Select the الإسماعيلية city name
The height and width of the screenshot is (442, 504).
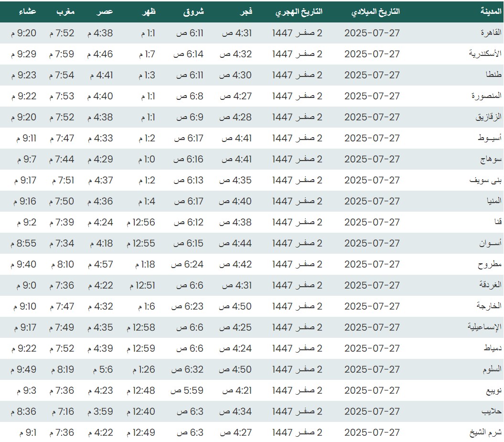pos(484,327)
